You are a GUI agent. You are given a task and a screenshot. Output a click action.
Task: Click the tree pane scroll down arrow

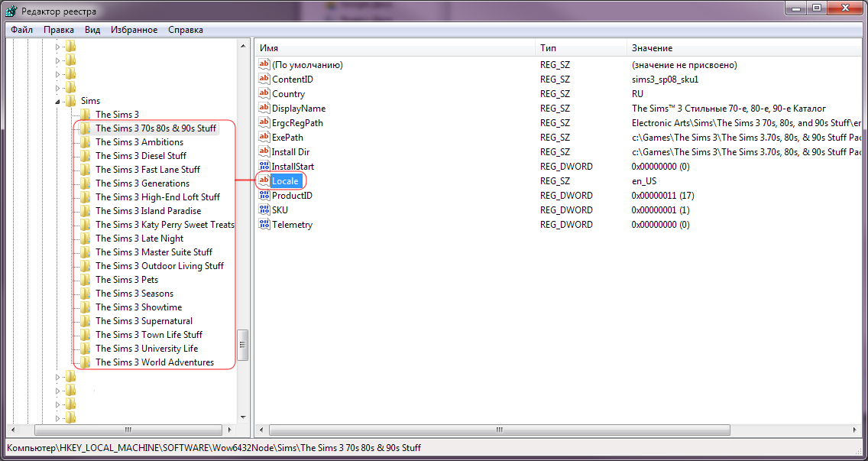point(242,417)
